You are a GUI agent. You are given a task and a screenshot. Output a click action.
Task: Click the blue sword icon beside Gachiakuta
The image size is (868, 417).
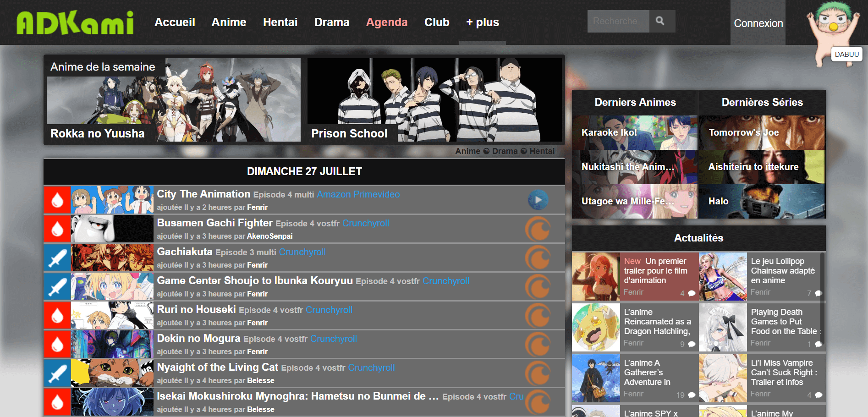click(x=57, y=258)
